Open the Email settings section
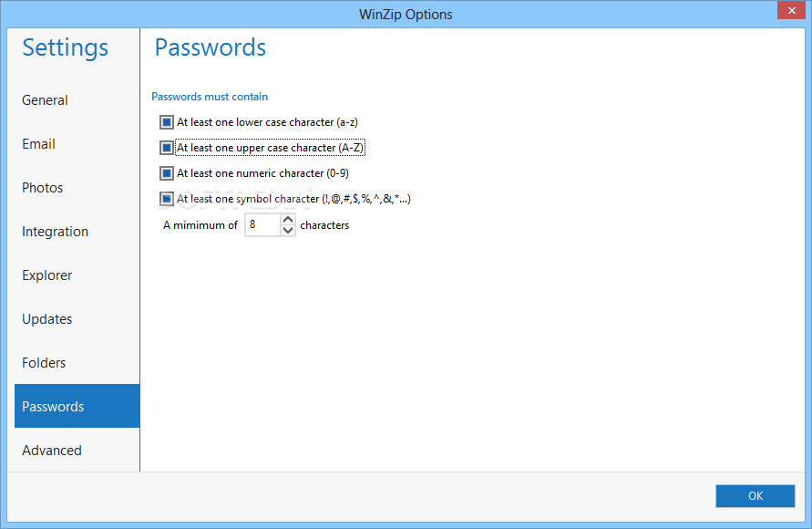 coord(77,144)
